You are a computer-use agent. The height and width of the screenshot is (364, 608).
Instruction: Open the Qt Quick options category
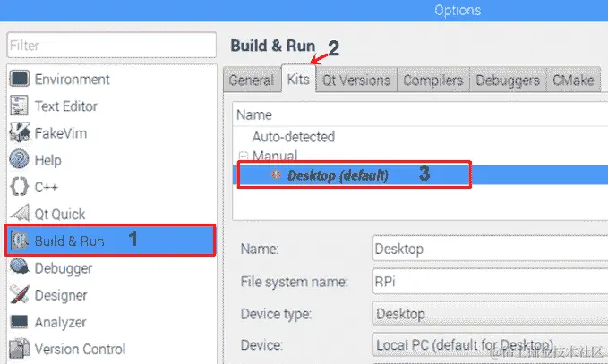[60, 214]
